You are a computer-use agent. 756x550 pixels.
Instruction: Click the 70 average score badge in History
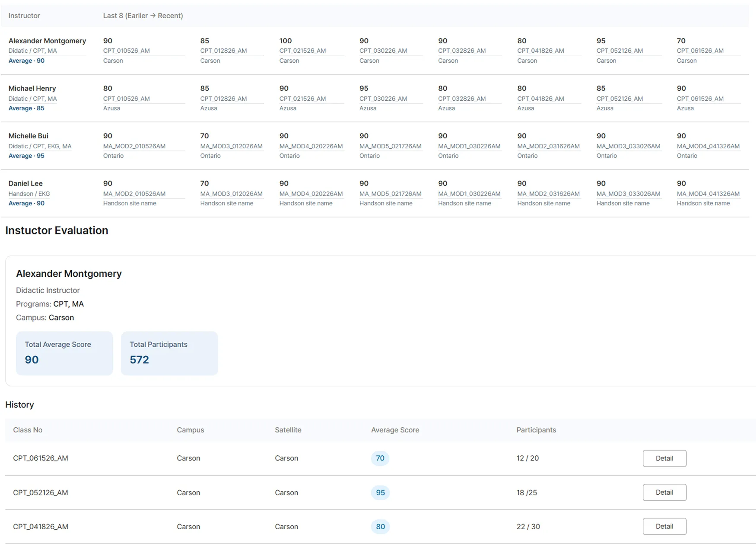point(380,458)
